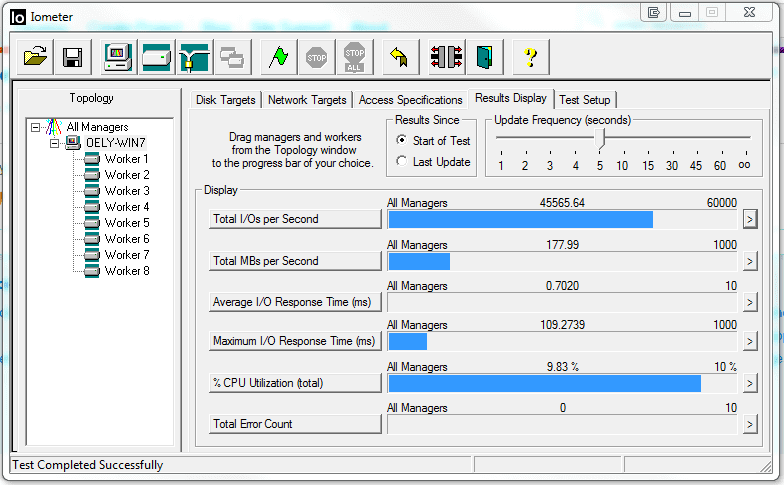The height and width of the screenshot is (485, 784).
Task: Click disconnect selected manager icon
Action: [446, 57]
